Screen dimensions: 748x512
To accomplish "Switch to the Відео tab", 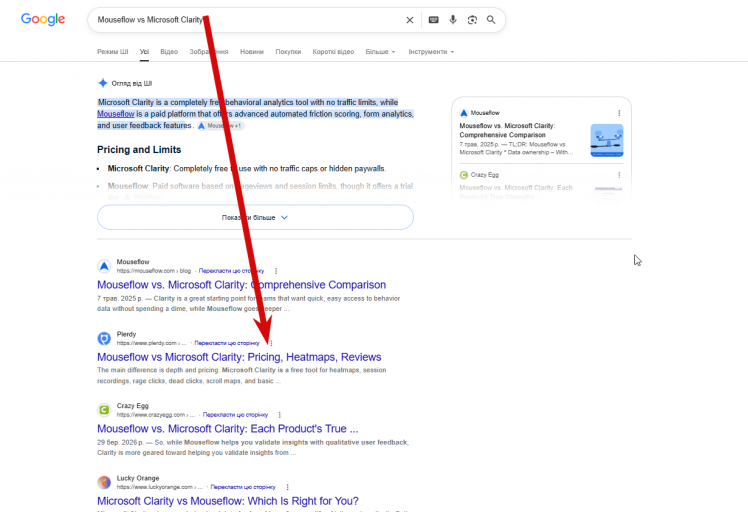I will pyautogui.click(x=169, y=52).
